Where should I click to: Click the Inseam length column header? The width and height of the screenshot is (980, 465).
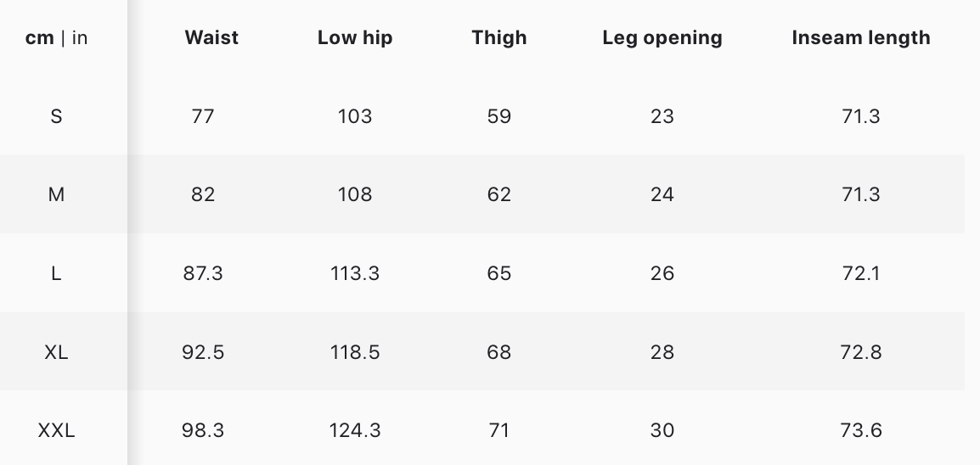pyautogui.click(x=861, y=38)
